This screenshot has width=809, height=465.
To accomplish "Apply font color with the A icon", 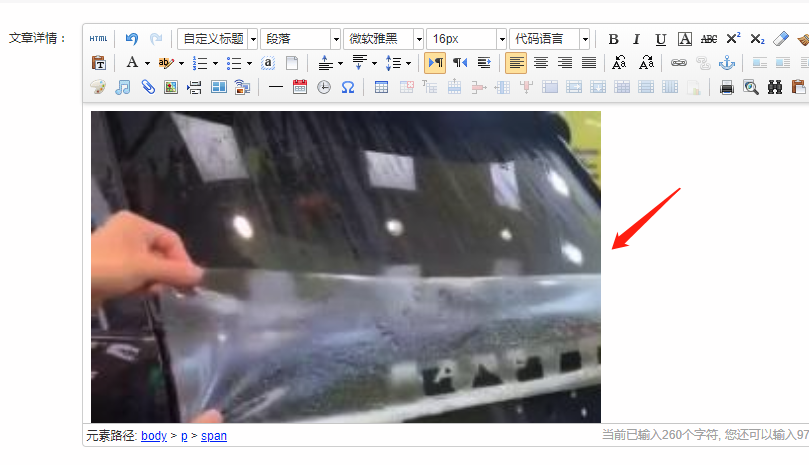I will 132,63.
